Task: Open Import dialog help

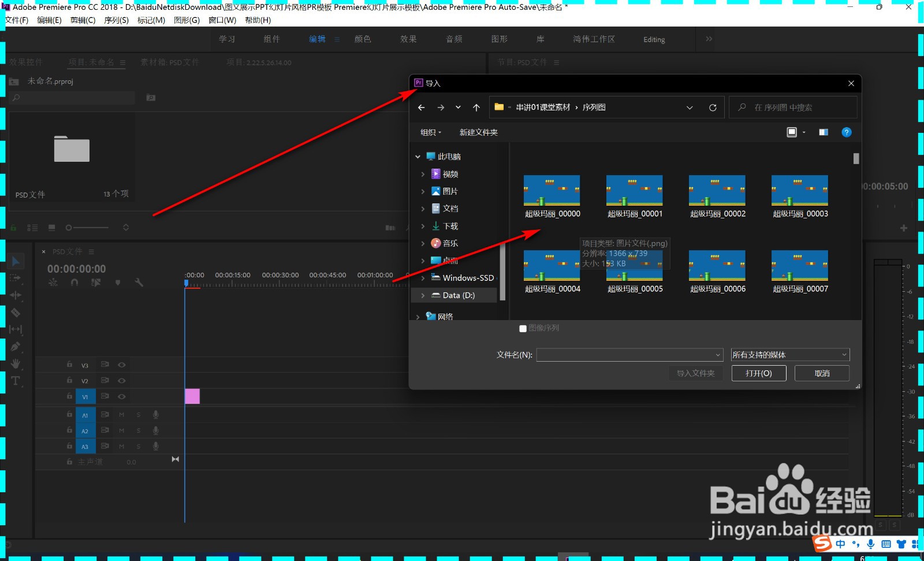Action: click(847, 132)
